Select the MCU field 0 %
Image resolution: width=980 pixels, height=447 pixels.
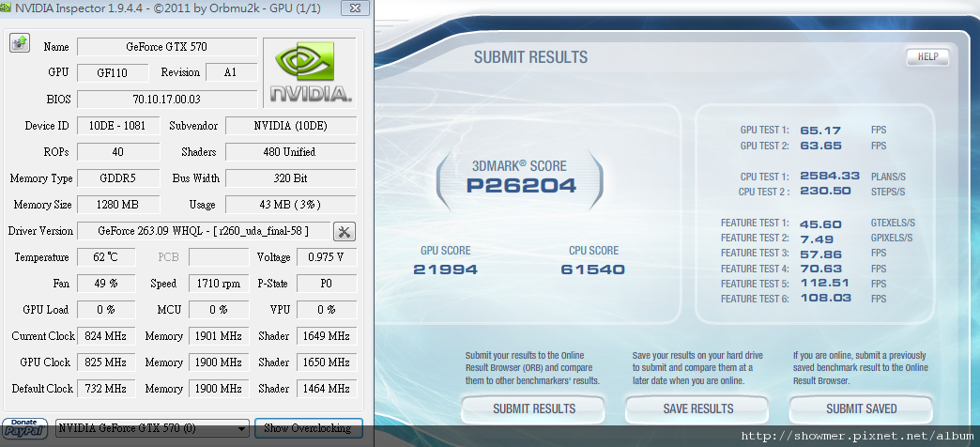tap(219, 310)
